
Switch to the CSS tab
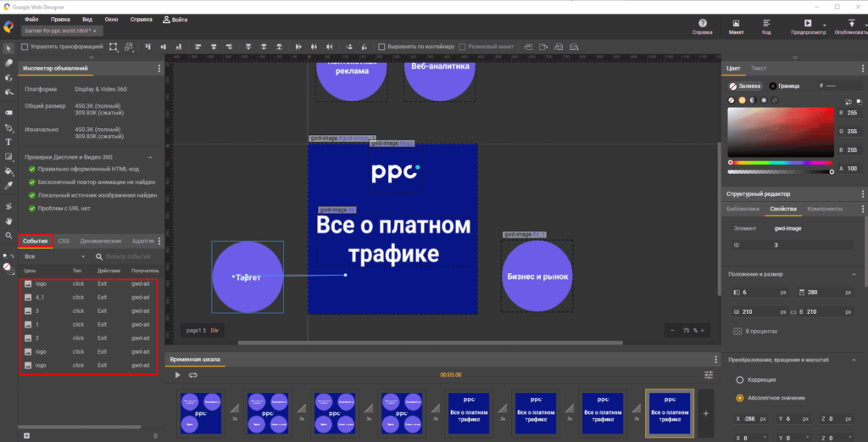click(64, 241)
